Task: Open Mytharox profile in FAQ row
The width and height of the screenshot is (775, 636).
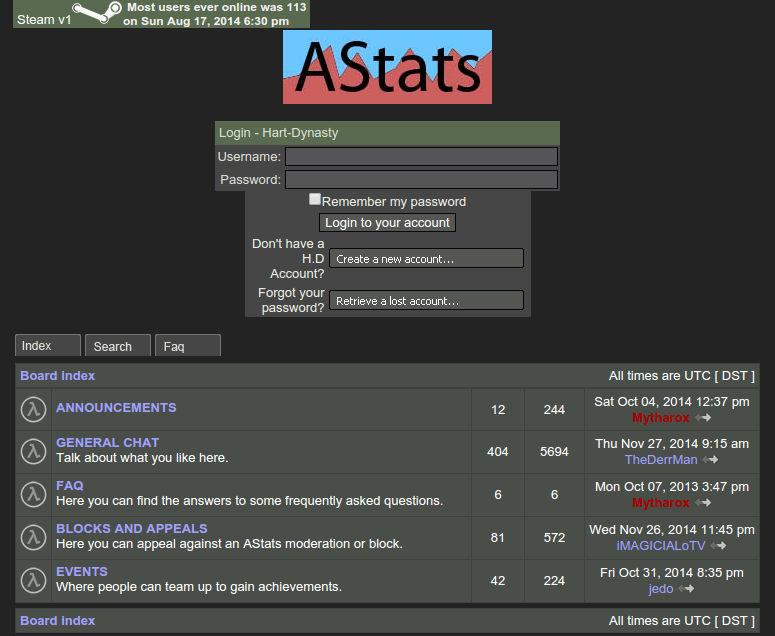Action: (660, 503)
